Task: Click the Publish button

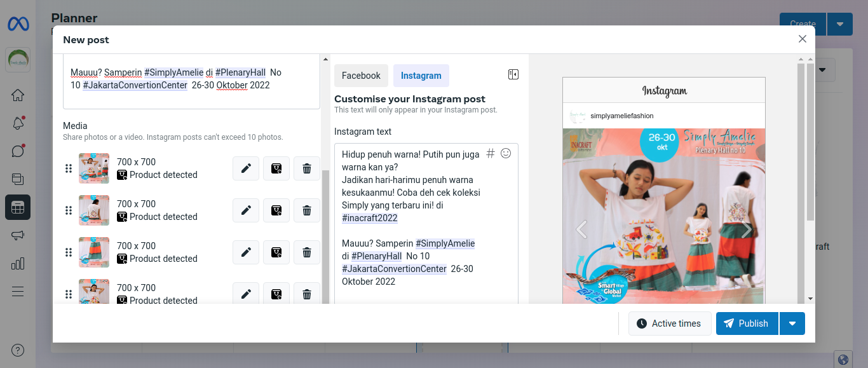Action: [x=747, y=324]
